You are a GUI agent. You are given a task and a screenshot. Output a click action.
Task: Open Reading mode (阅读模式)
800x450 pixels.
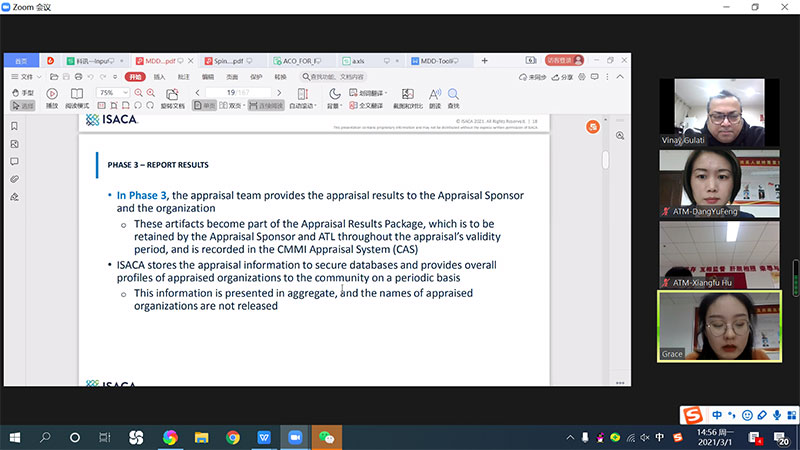click(77, 98)
